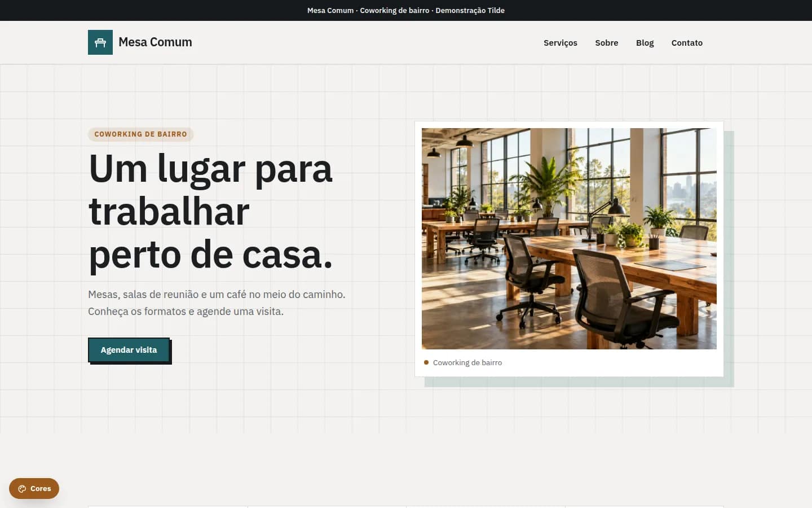The image size is (812, 508).
Task: Click the "Mesas, salas de reunião" description paragraph
Action: click(217, 303)
